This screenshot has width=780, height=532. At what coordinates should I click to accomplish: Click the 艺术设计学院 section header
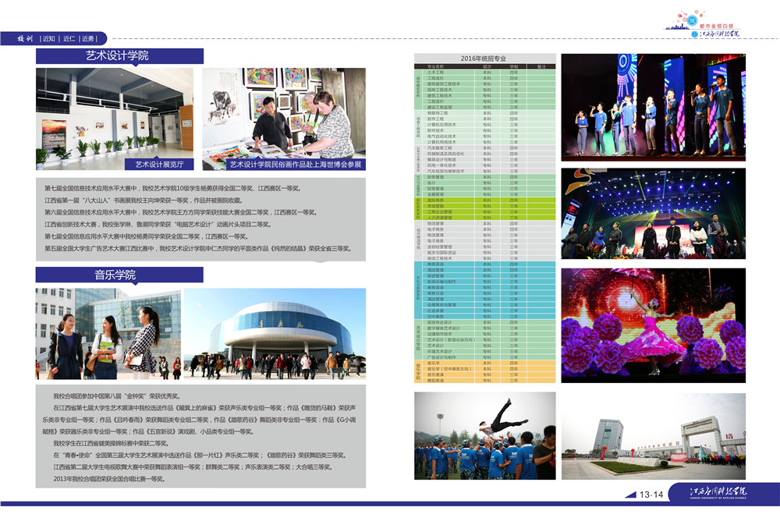tap(119, 56)
